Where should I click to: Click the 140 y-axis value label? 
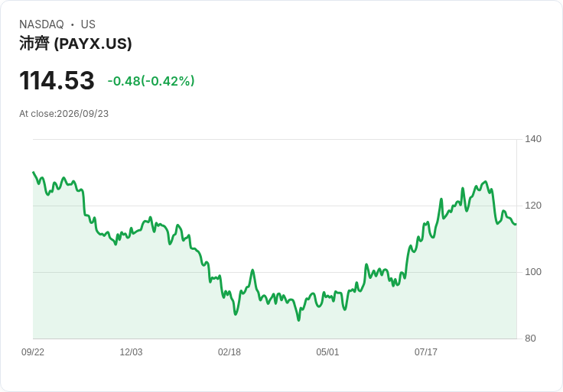click(x=533, y=139)
